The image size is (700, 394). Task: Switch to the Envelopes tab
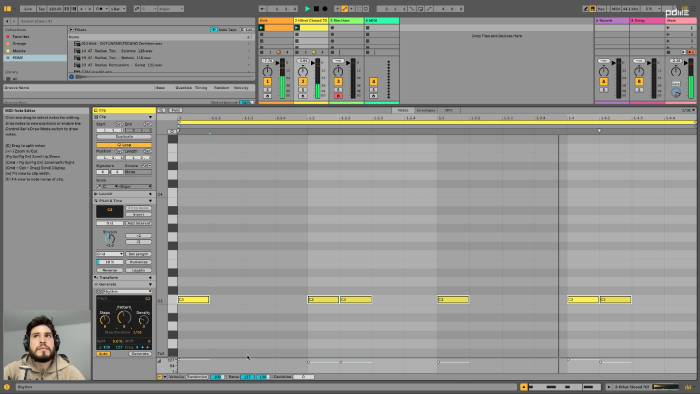(425, 110)
